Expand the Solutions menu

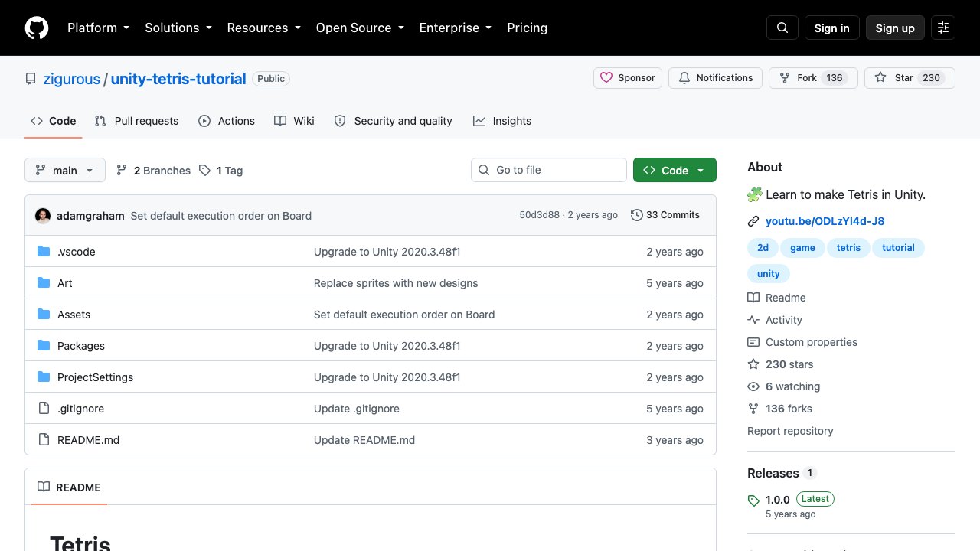tap(179, 28)
